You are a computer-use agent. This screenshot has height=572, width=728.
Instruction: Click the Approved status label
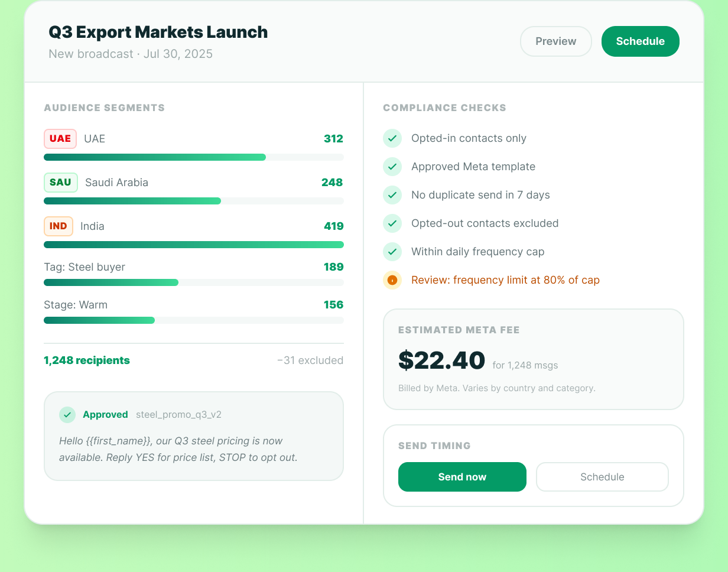point(105,415)
